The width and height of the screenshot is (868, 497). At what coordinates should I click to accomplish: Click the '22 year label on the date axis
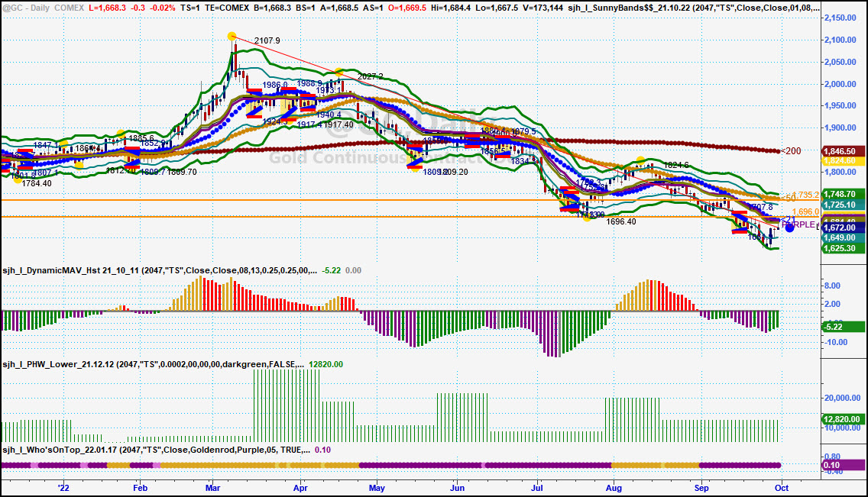pos(64,488)
